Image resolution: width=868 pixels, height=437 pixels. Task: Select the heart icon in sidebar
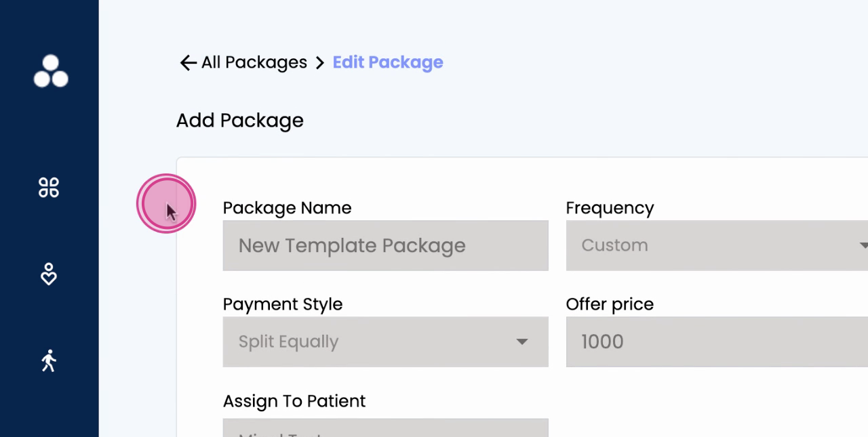49,274
